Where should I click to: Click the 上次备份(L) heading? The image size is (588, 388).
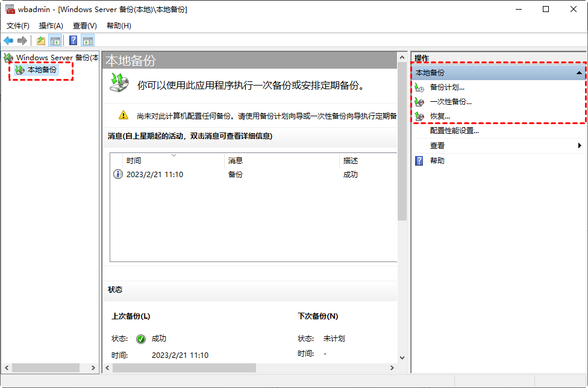(x=131, y=316)
